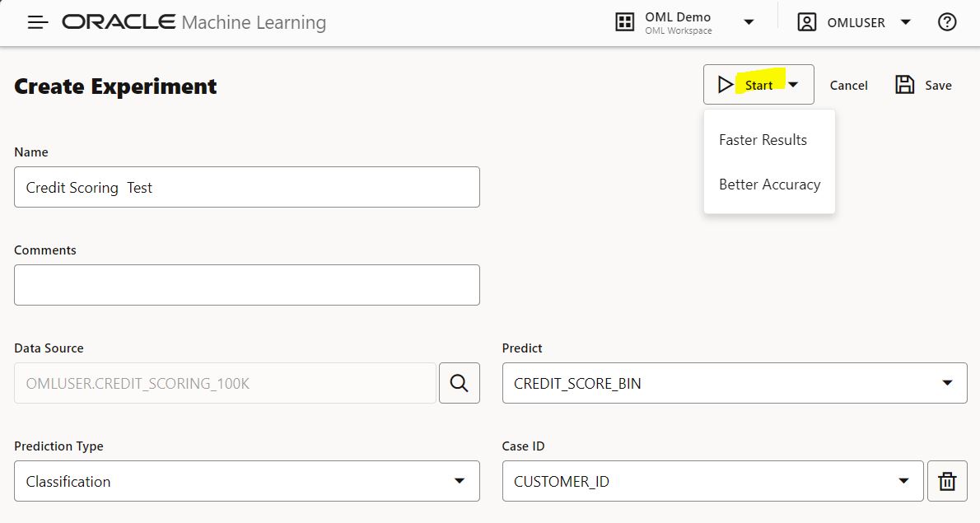Click the OMLUSER profile icon

pyautogui.click(x=806, y=22)
